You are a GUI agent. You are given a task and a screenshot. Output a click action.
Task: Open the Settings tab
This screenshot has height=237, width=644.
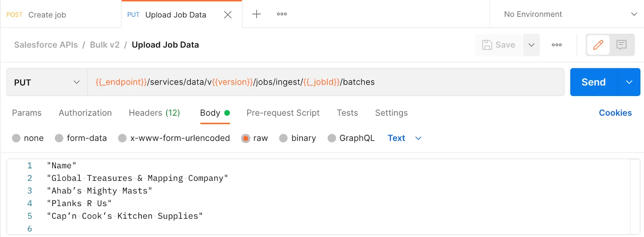click(391, 113)
